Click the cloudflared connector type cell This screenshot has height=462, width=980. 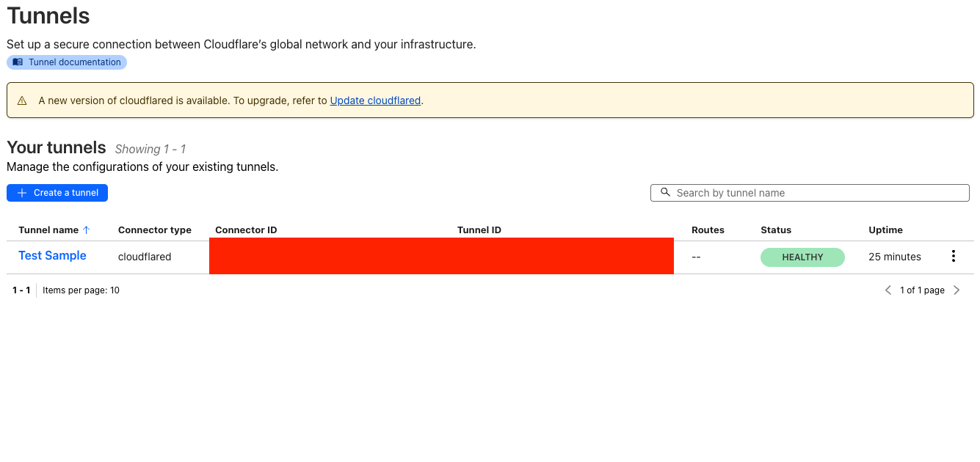coord(145,257)
